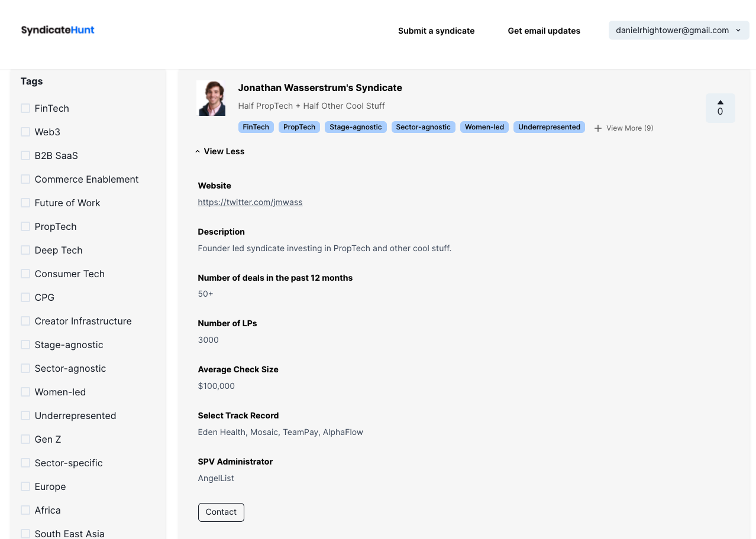Open Submit a syndicate page
Screen dimensions: 756x539
(x=436, y=31)
